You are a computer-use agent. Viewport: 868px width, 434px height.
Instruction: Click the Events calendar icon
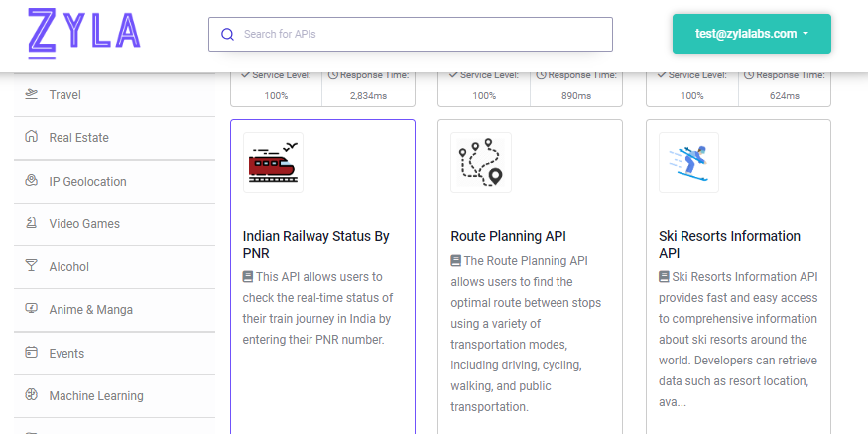(x=32, y=353)
